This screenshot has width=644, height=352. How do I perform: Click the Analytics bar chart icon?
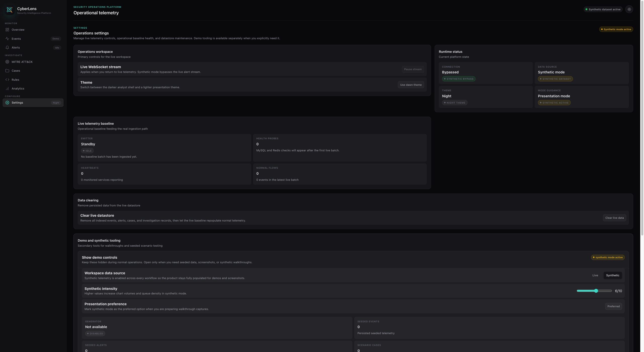pos(7,89)
